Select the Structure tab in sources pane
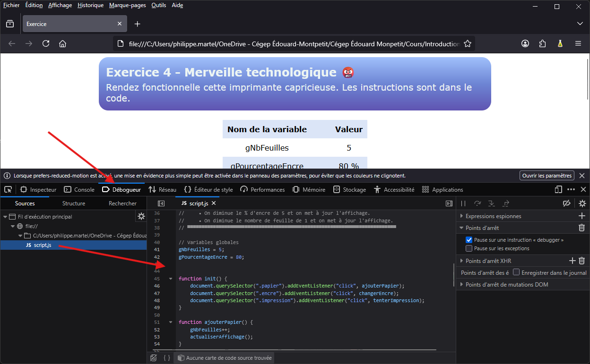The height and width of the screenshot is (364, 590). click(74, 203)
